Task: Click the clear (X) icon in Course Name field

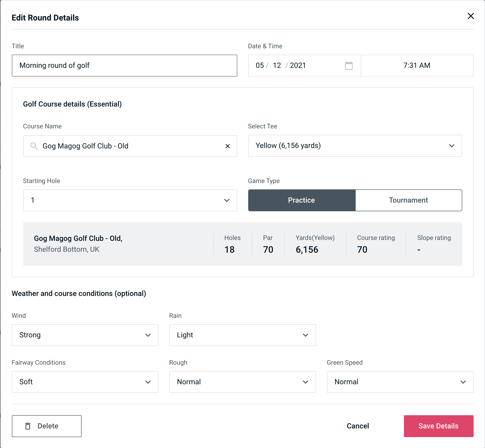Action: click(x=228, y=146)
